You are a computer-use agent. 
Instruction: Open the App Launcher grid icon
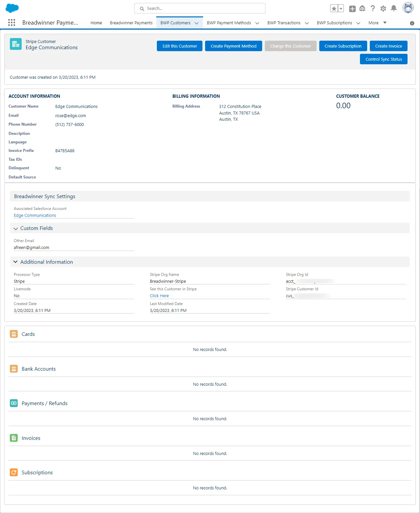(x=11, y=22)
